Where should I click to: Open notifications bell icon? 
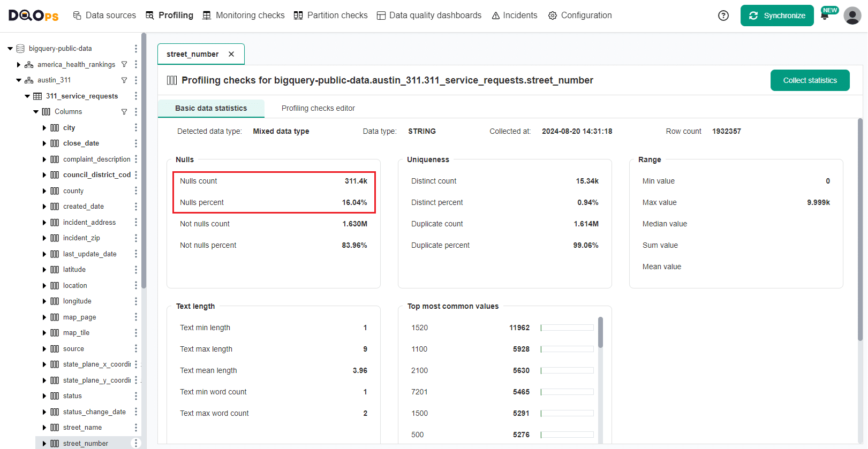click(825, 16)
